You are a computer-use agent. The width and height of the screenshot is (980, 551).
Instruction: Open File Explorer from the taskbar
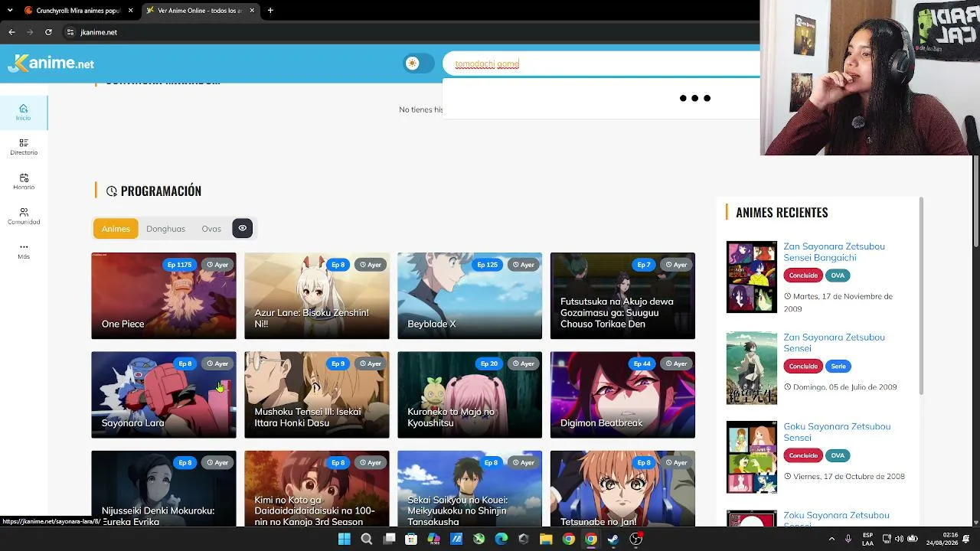(546, 539)
